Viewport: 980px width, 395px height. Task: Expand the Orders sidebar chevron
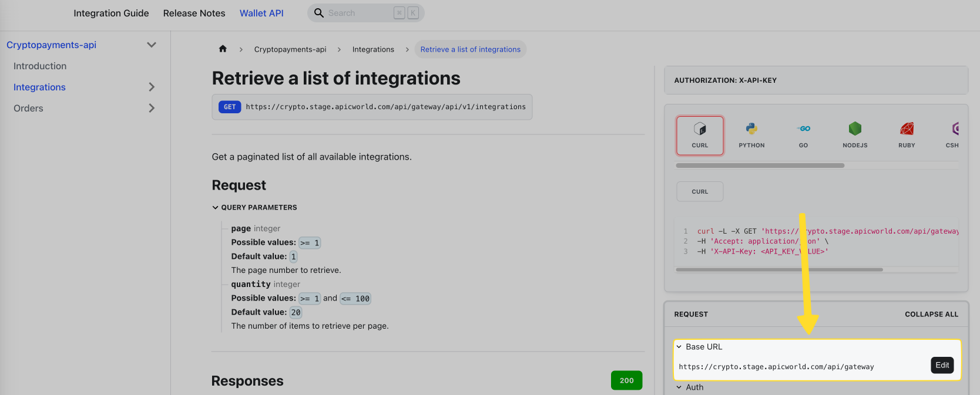click(152, 109)
